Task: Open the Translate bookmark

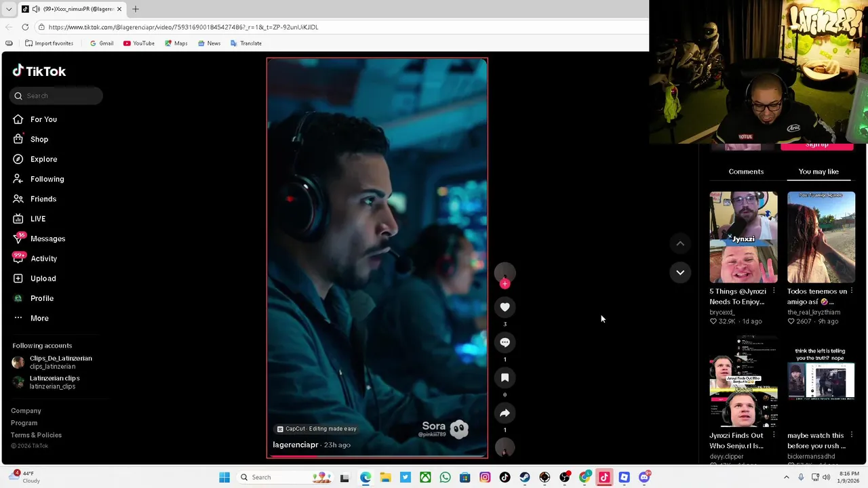Action: pos(245,43)
